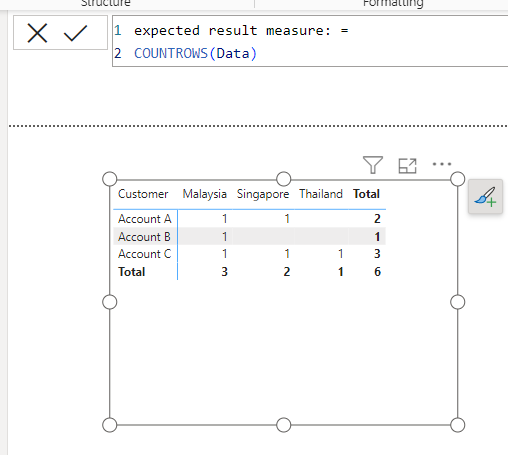The width and height of the screenshot is (508, 455).
Task: Commit the formula with the checkmark icon
Action: (75, 33)
